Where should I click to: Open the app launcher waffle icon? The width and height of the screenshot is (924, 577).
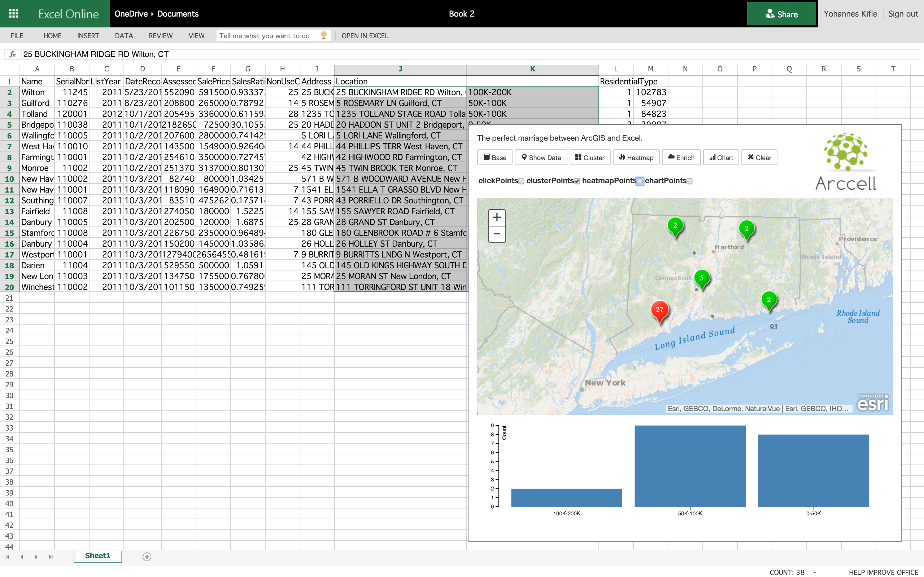[x=14, y=14]
